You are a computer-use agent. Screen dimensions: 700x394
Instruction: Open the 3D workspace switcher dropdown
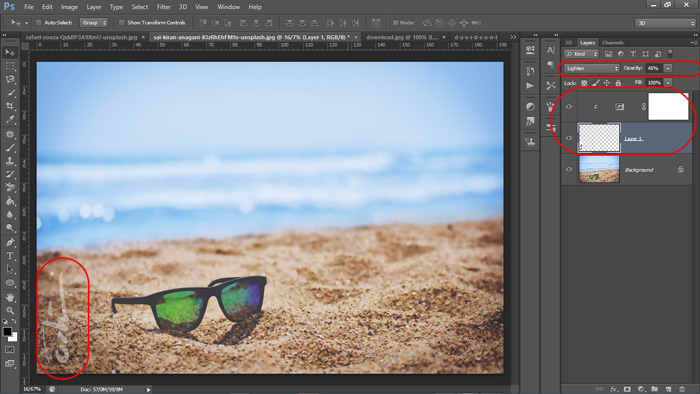(666, 23)
